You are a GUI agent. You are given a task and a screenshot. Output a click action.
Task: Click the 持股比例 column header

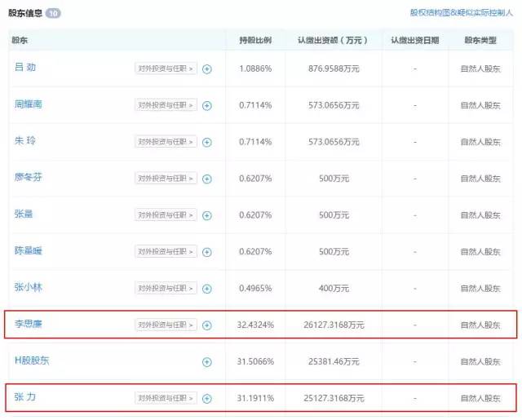pos(255,40)
